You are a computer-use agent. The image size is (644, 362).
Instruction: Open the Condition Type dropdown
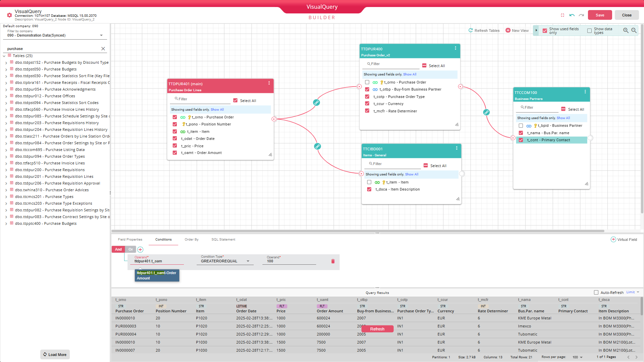248,261
